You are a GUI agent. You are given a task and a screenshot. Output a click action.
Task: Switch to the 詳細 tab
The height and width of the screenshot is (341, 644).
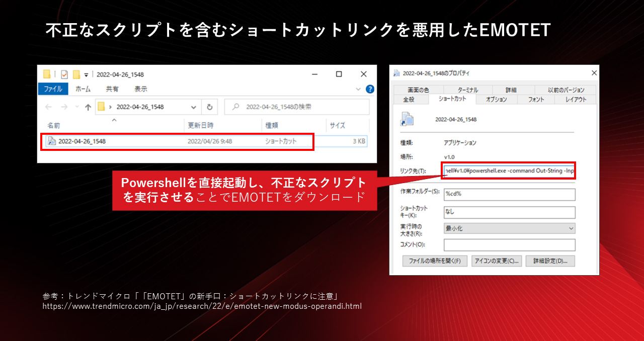click(511, 90)
